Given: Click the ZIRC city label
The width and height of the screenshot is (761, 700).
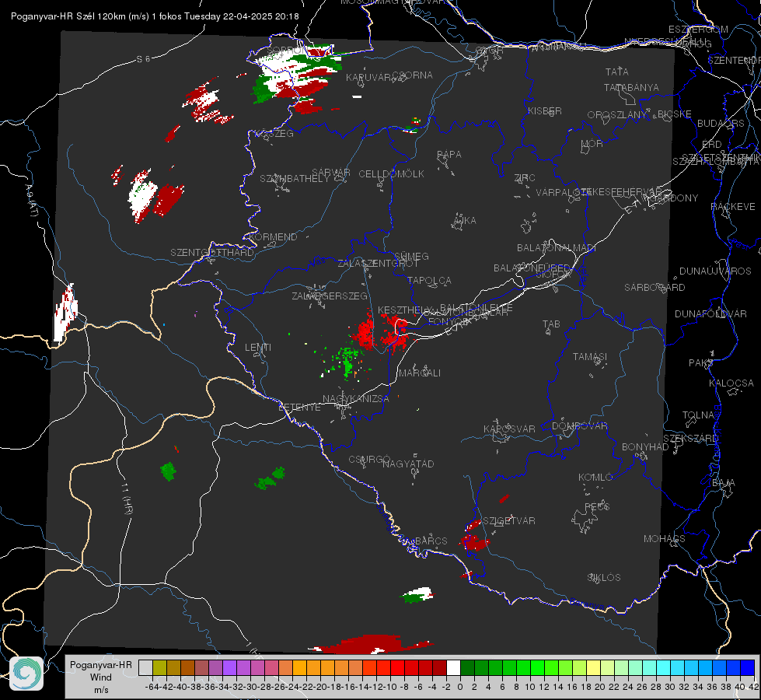Looking at the screenshot, I should coord(525,178).
